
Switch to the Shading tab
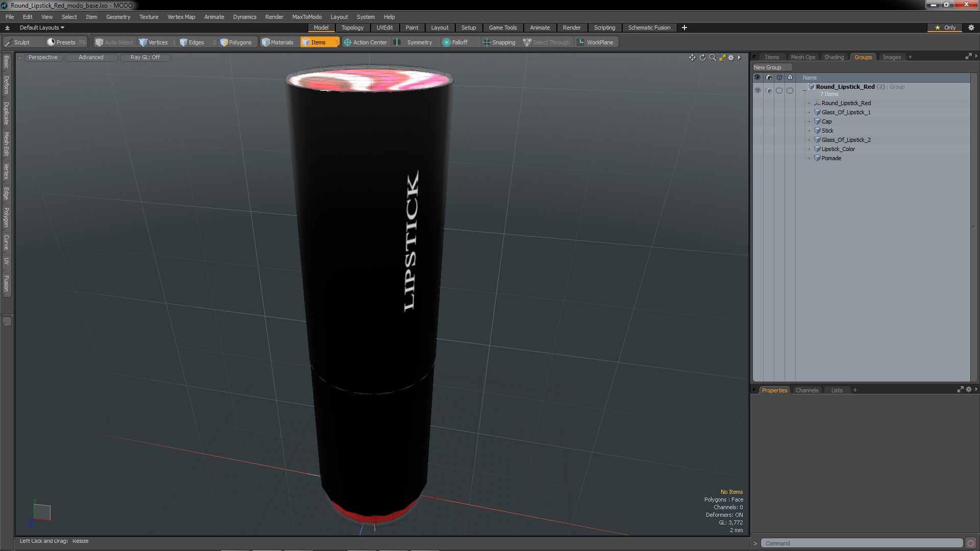point(834,57)
